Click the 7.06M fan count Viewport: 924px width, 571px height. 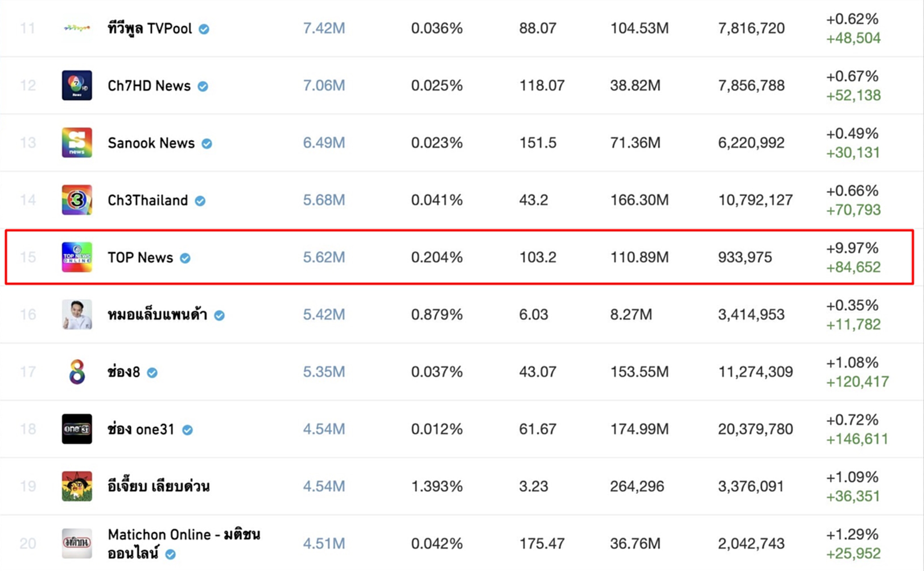click(324, 85)
